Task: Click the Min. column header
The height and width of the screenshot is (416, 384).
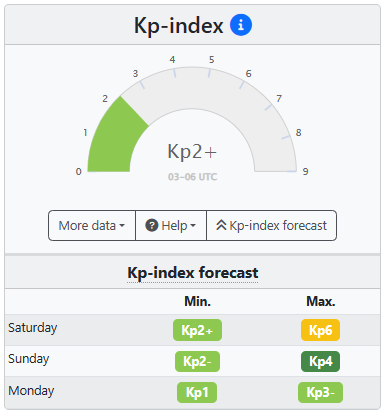Action: pos(198,301)
